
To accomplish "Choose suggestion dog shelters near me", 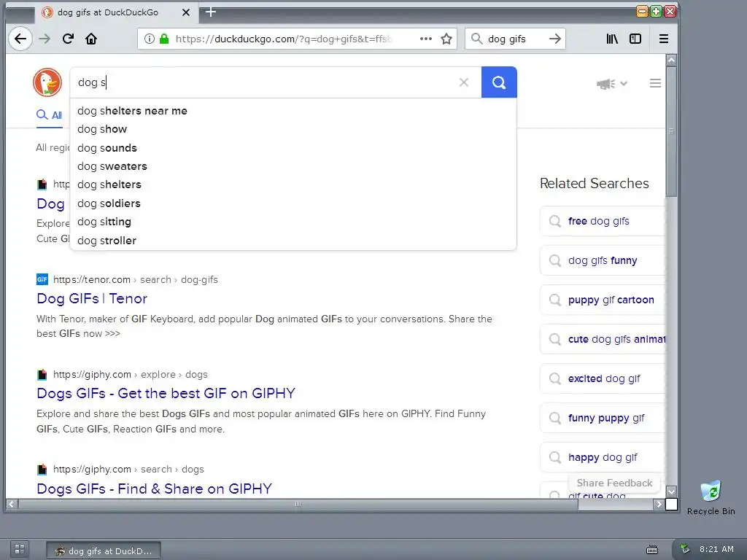I will click(x=293, y=111).
